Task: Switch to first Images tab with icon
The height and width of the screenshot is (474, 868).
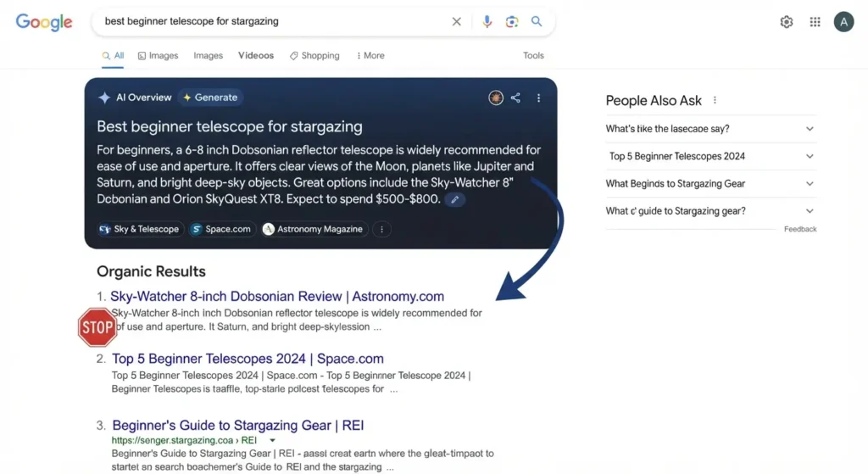Action: (158, 56)
